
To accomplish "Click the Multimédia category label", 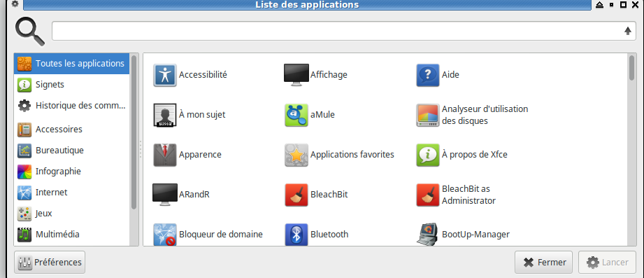I will coord(57,235).
